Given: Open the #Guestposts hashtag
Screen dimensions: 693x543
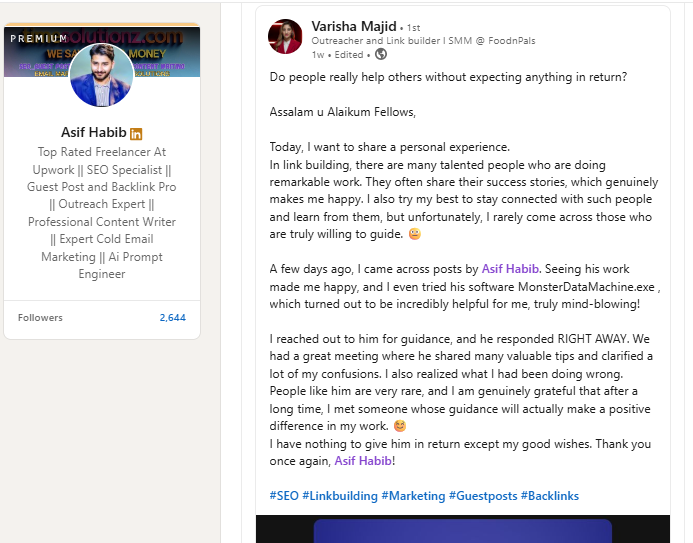Looking at the screenshot, I should point(482,496).
